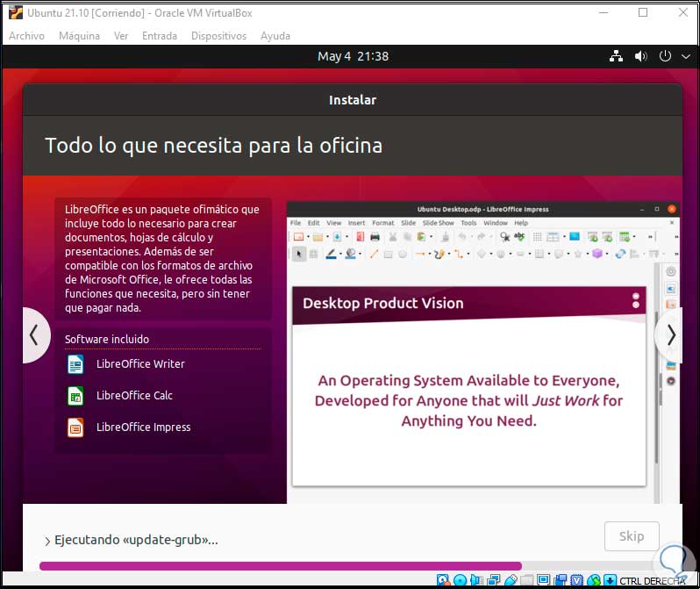Open the Máquina menu
The image size is (700, 589).
pos(79,36)
